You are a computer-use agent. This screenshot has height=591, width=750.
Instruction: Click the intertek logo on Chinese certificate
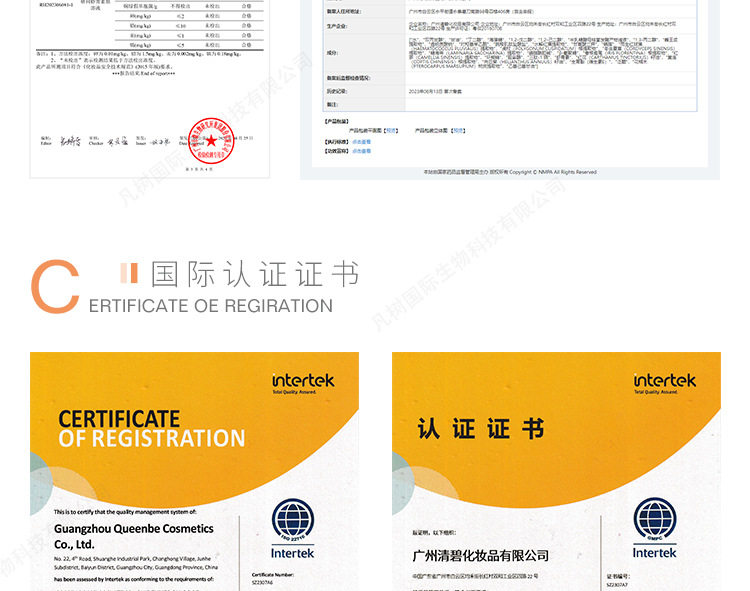[665, 383]
